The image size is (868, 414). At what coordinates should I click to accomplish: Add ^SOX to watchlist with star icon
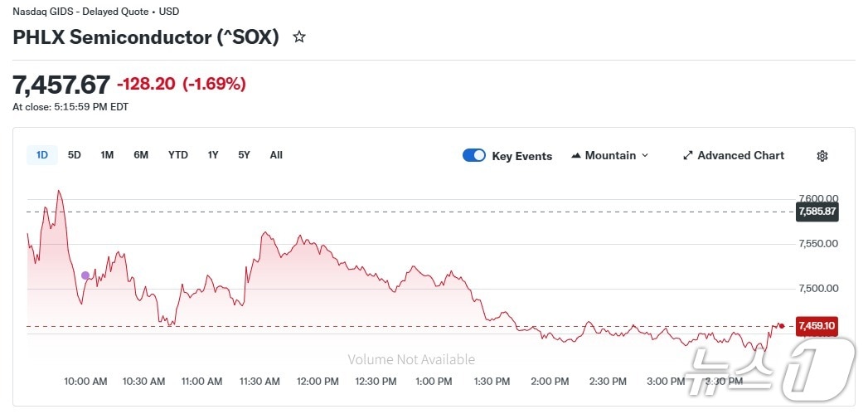299,37
